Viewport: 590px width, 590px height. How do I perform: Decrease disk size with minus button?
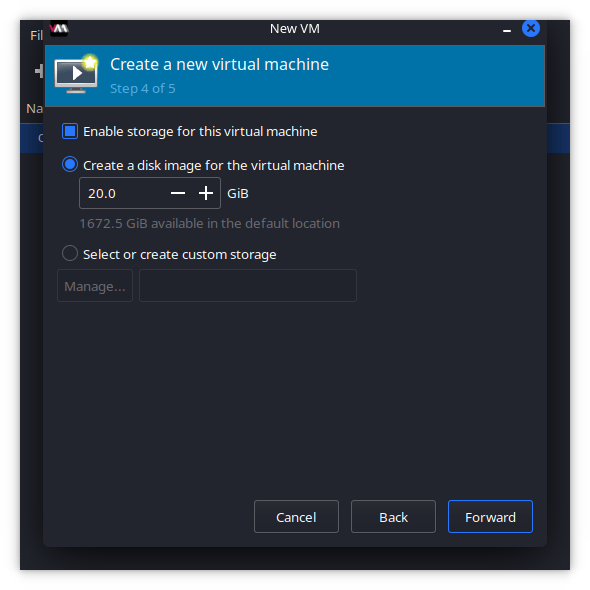point(178,193)
